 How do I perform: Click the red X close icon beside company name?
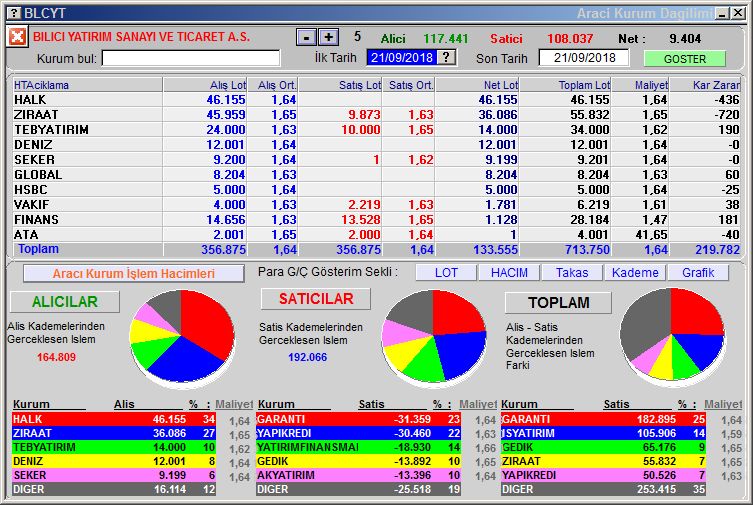click(17, 36)
